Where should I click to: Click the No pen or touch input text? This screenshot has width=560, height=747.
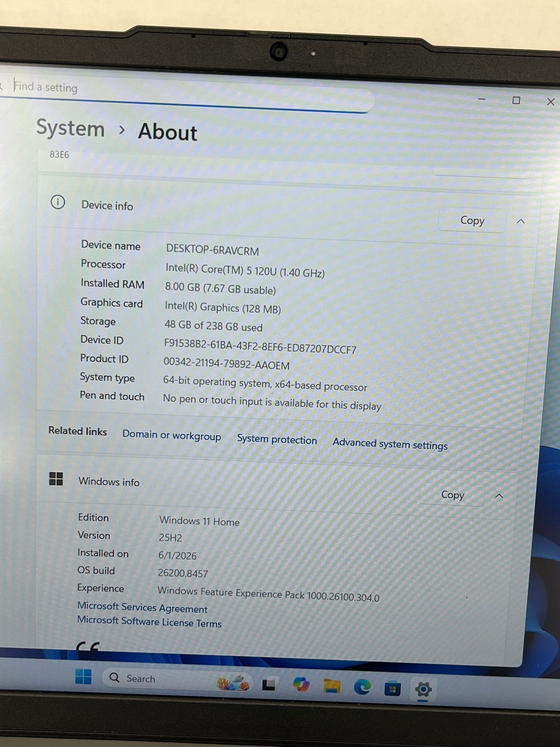(x=272, y=402)
